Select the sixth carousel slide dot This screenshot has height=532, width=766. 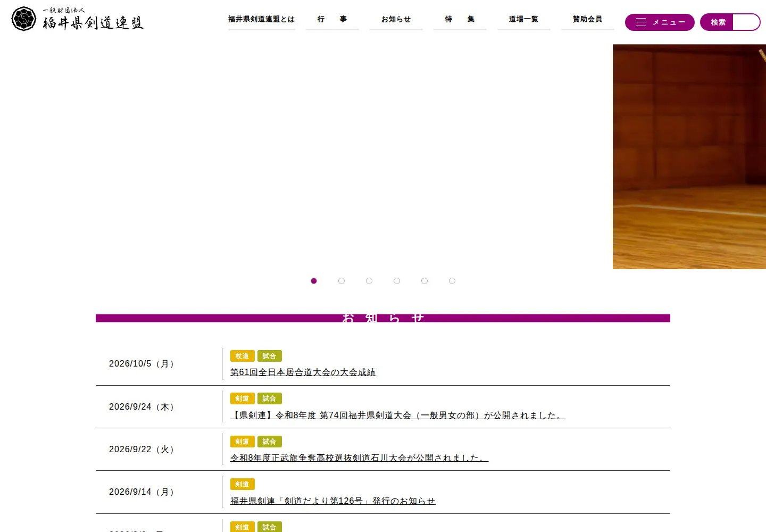click(x=452, y=281)
